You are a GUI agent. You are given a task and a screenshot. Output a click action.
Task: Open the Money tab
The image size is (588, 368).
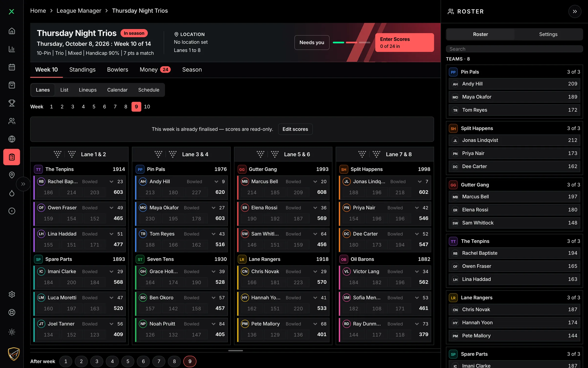click(x=155, y=70)
